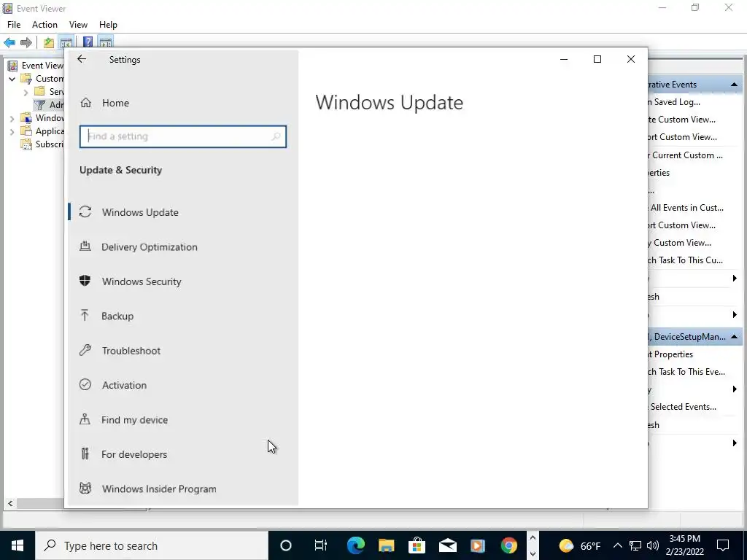Click the For developers tools icon

tap(85, 454)
